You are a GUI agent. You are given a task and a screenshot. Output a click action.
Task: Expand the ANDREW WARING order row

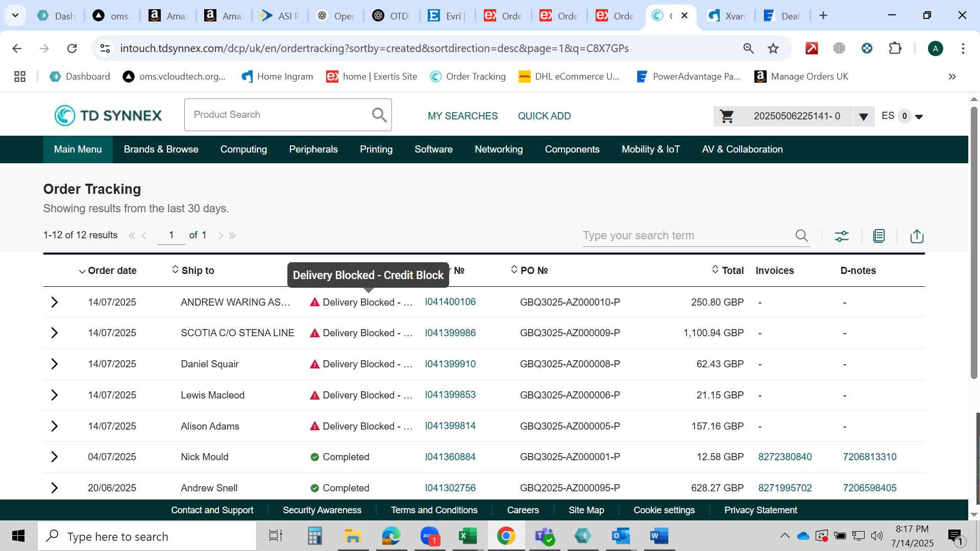(x=54, y=302)
